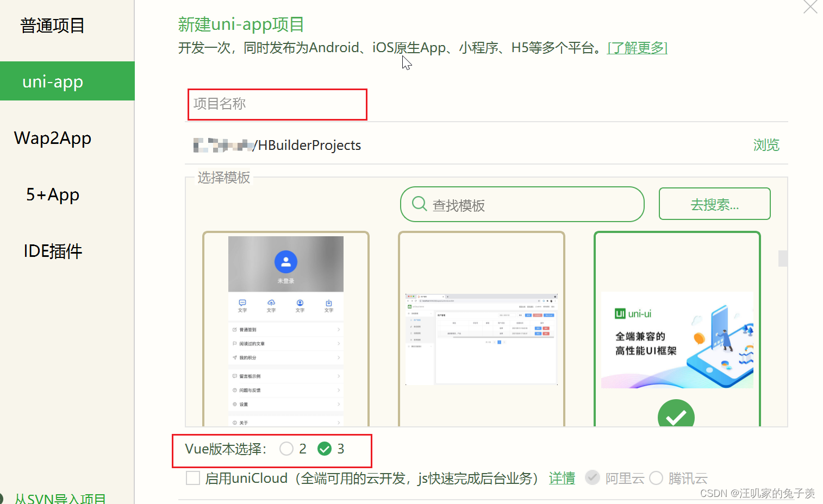Screen dimensions: 823x504
Task: Choose Vue version 3 radio button
Action: (x=325, y=449)
